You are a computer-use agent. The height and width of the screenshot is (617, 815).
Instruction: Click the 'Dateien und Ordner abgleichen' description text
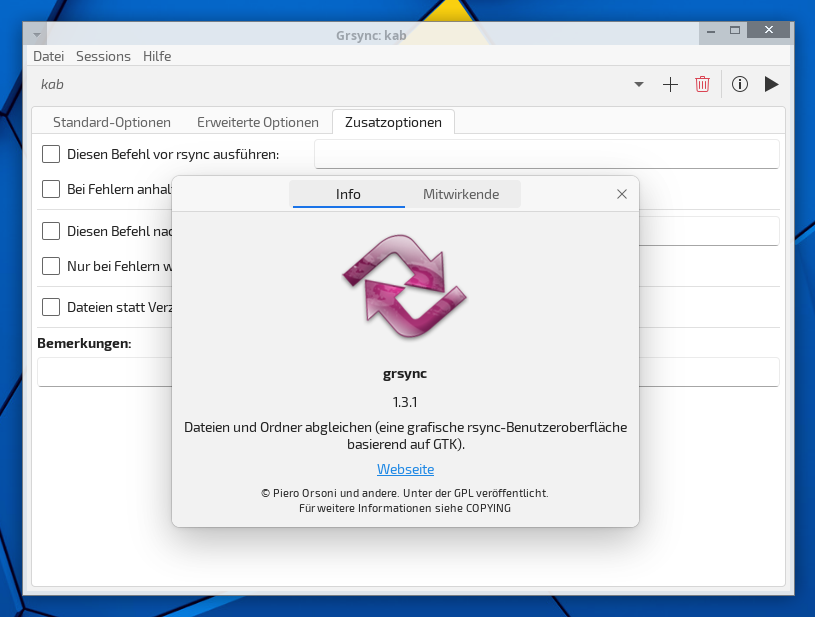(x=405, y=436)
